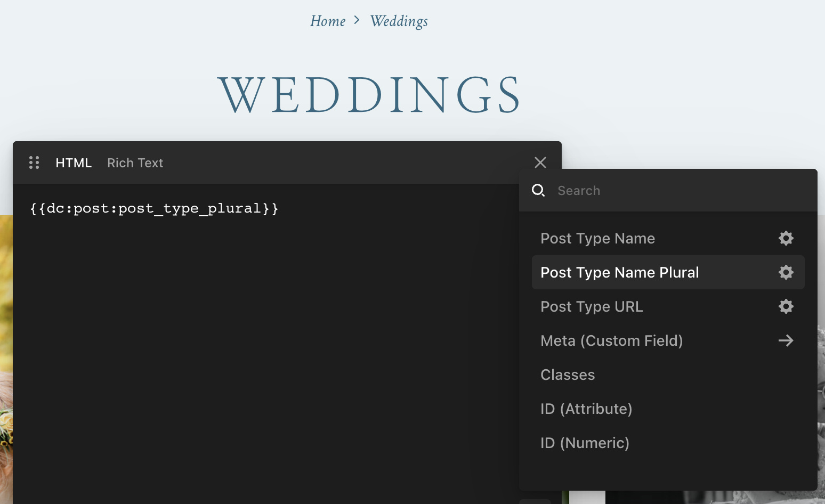Click the breadcrumb chevron separator
Viewport: 825px width, 504px height.
click(x=357, y=20)
